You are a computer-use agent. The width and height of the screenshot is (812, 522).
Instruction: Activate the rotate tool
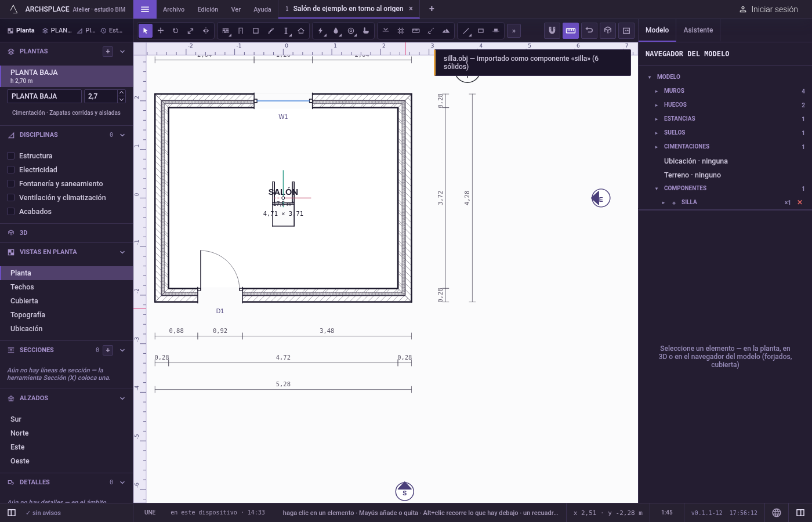(176, 31)
